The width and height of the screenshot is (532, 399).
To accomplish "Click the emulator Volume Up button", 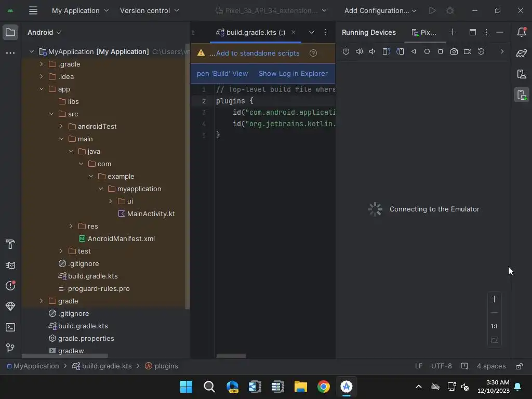I will pyautogui.click(x=359, y=51).
